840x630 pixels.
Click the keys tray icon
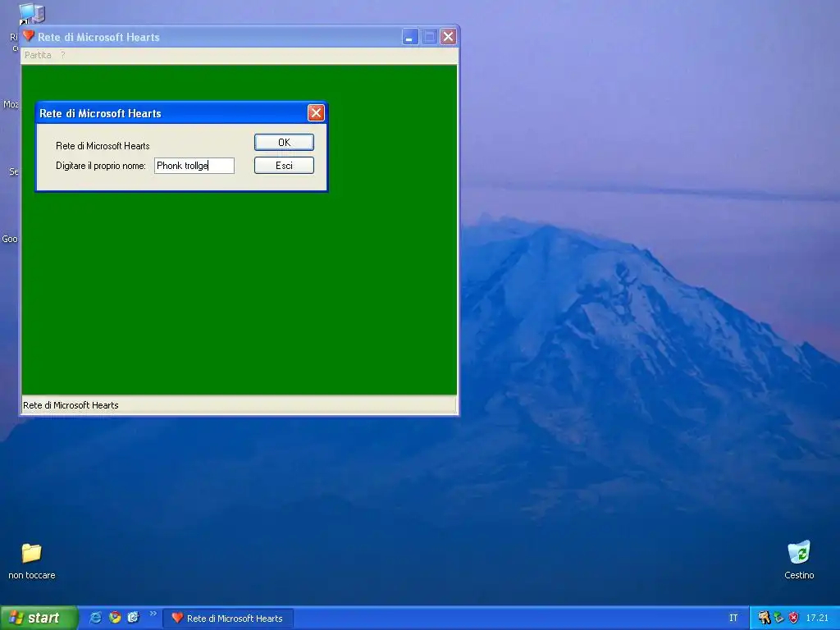click(x=764, y=618)
